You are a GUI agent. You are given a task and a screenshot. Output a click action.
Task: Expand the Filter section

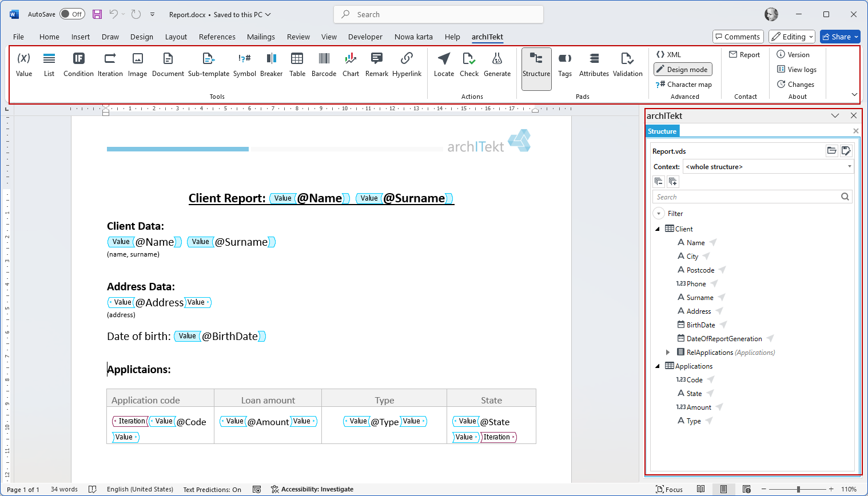(659, 214)
